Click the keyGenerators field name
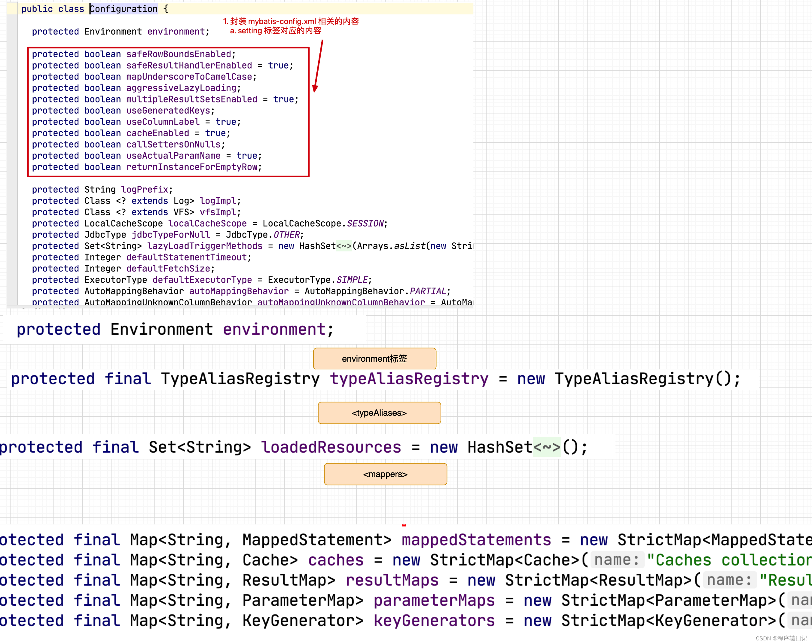The image size is (812, 644). 434,620
